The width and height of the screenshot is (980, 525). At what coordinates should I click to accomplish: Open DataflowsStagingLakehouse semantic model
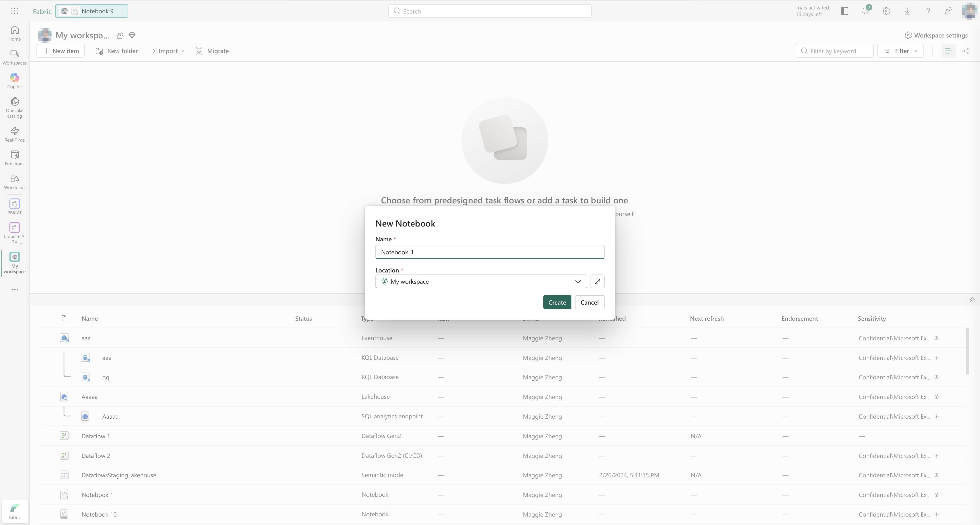pos(119,475)
